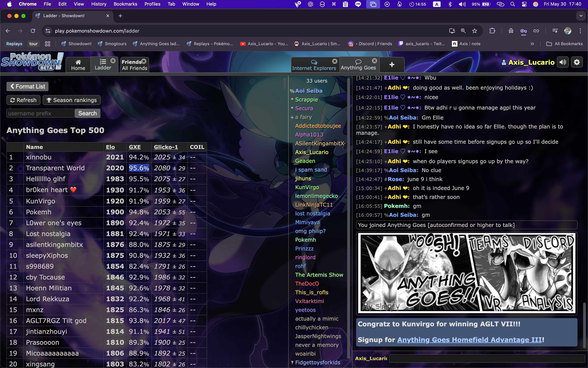Open the Bookmarks menu in the menu bar
Image resolution: width=588 pixels, height=368 pixels.
pos(125,4)
